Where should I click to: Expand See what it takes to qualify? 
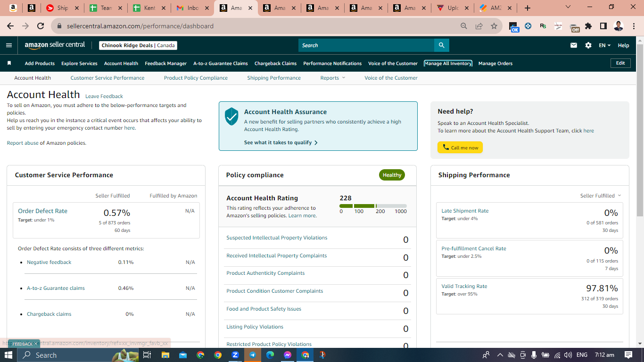pos(281,142)
